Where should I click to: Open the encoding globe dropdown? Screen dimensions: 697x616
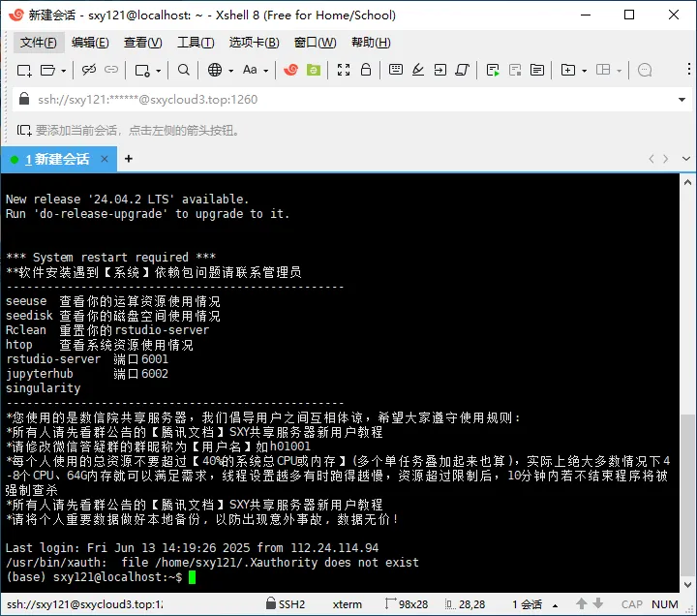(228, 71)
